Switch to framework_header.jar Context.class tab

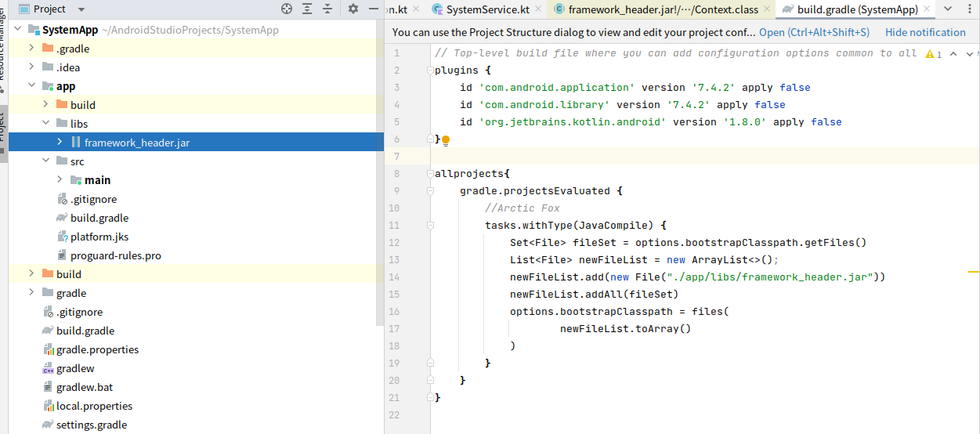point(663,9)
